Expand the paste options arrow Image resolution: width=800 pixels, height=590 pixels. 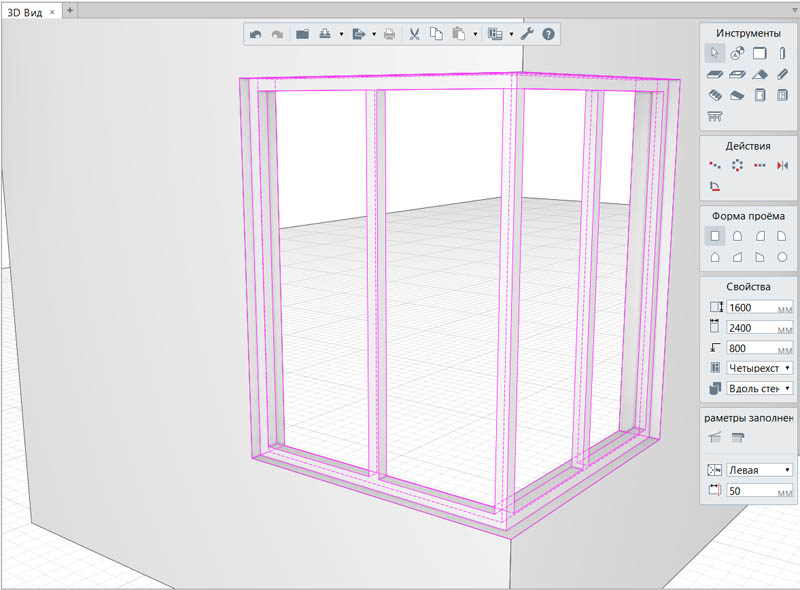click(x=475, y=35)
